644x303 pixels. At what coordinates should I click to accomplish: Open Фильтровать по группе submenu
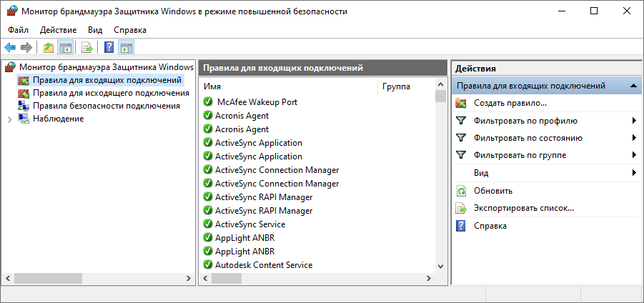coord(634,155)
